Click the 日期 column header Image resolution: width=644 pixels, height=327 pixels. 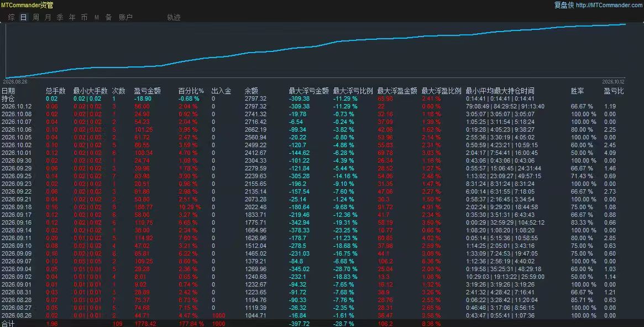point(8,91)
